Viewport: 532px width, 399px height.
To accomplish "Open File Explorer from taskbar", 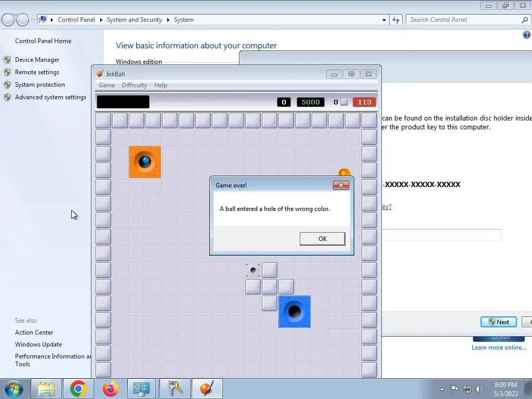I will coord(46,389).
